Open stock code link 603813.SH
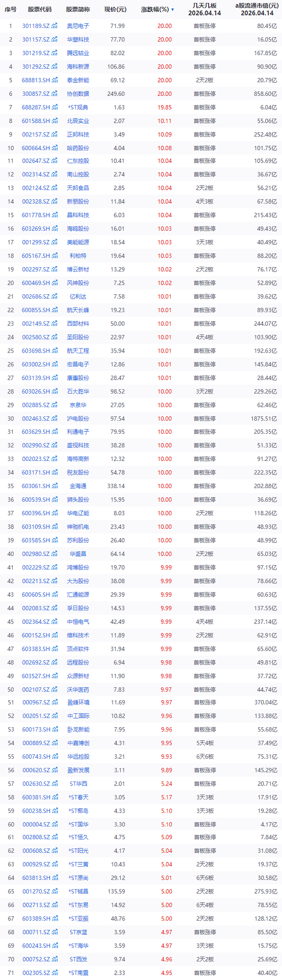 (x=36, y=878)
